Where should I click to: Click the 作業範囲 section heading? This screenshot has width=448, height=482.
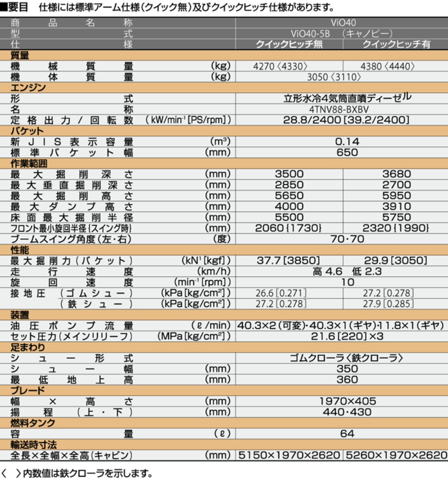click(29, 164)
